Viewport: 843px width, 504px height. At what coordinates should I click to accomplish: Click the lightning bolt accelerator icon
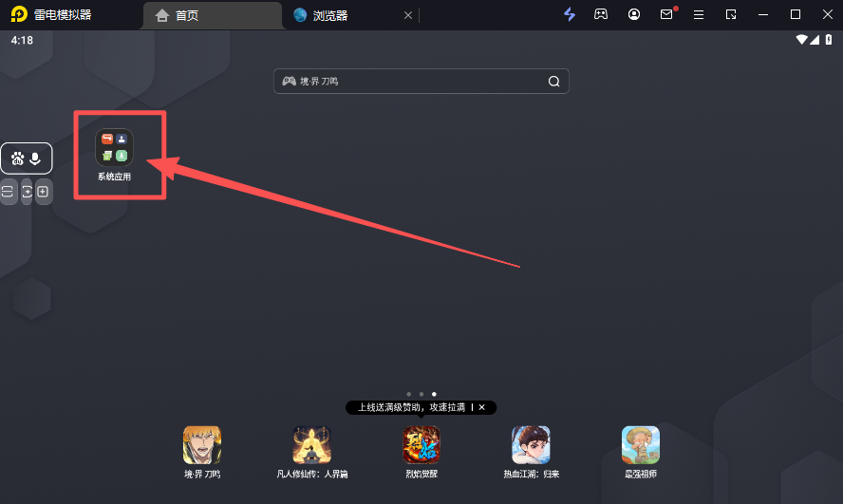(x=570, y=14)
